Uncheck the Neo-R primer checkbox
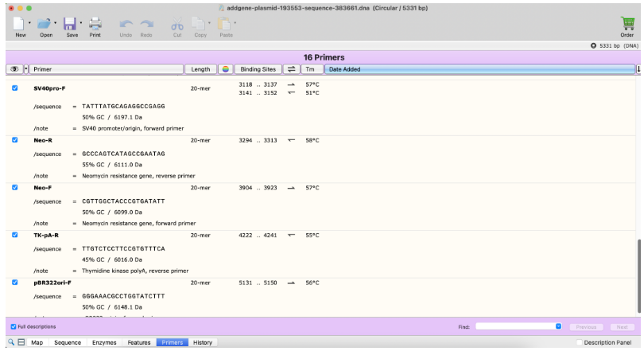Image resolution: width=644 pixels, height=351 pixels. [x=15, y=140]
